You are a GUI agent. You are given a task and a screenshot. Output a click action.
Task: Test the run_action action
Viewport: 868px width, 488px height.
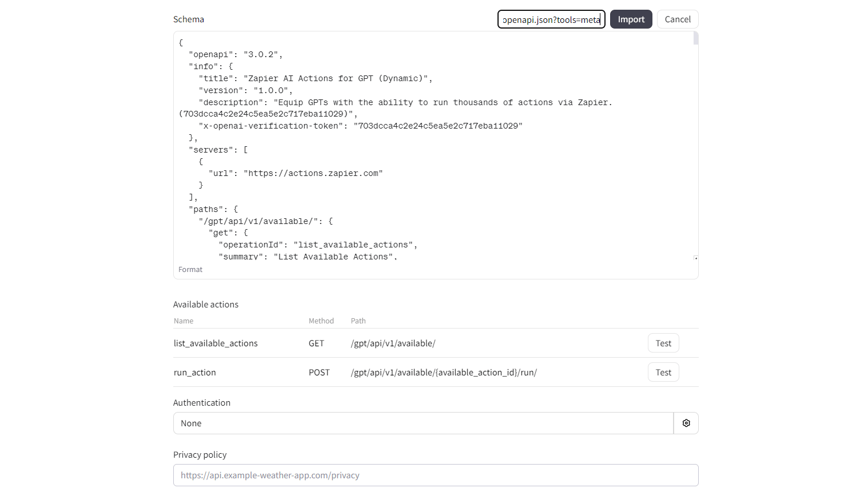pos(663,373)
